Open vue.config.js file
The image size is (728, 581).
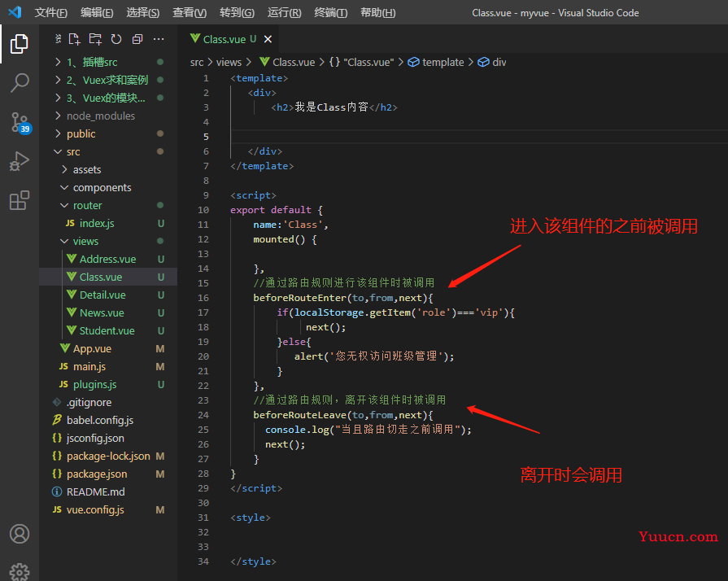(x=108, y=510)
